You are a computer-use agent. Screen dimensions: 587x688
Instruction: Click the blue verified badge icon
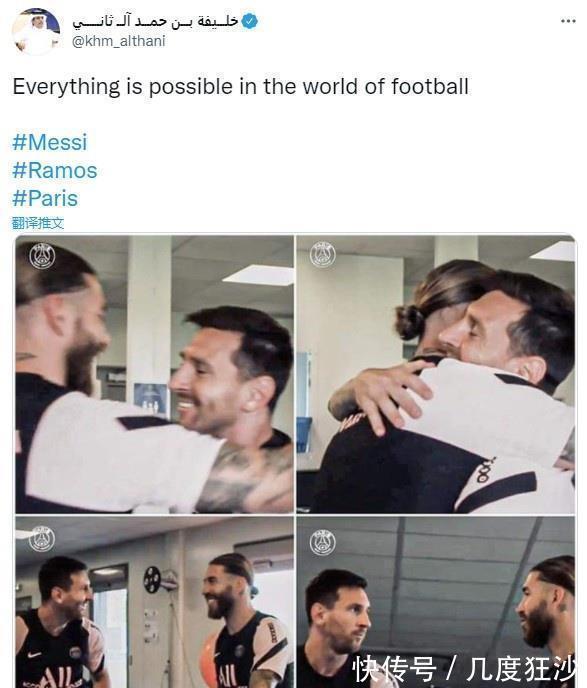tap(250, 21)
